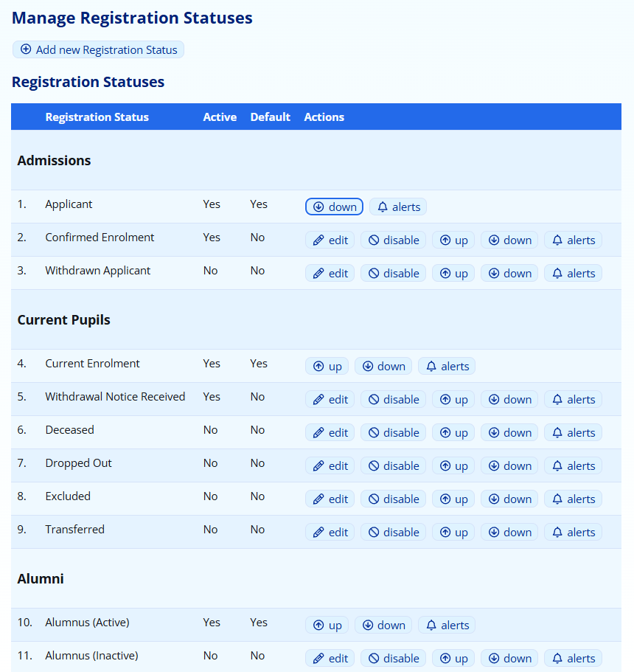
Task: Open alerts for Applicant status
Action: [x=398, y=207]
